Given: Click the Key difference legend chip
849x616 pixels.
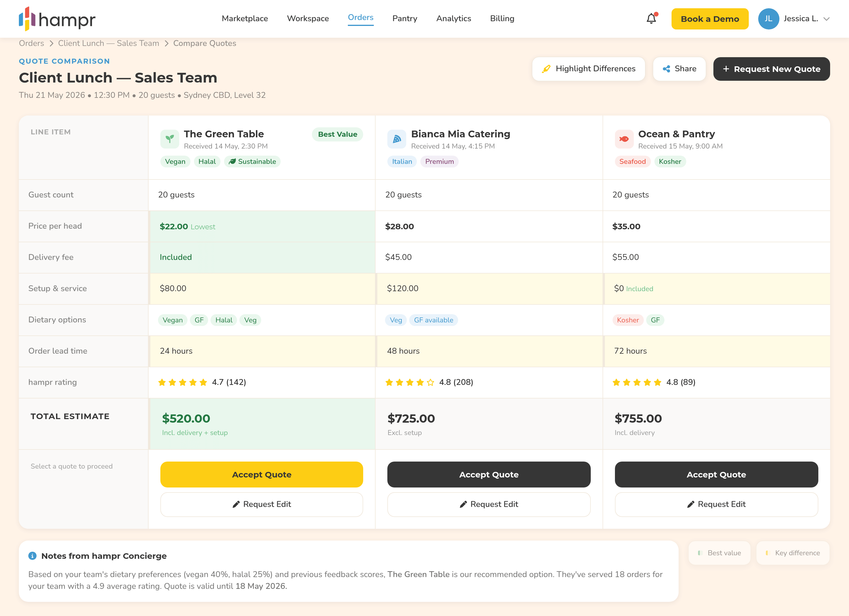Looking at the screenshot, I should [x=793, y=553].
